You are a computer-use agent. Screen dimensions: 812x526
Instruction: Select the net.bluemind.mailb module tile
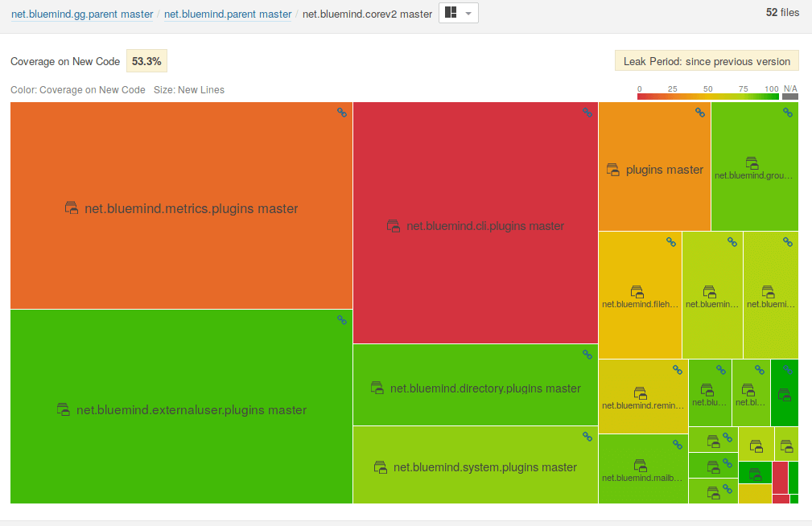(x=642, y=471)
